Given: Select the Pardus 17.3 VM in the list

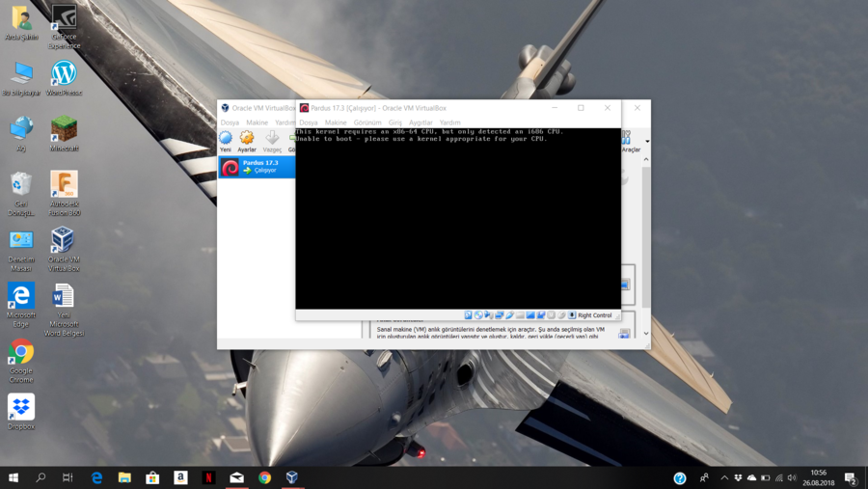Looking at the screenshot, I should point(257,167).
